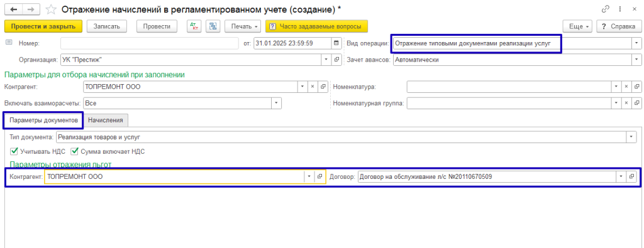644x248 pixels.
Task: Expand the Зачет авансов dropdown
Action: tap(636, 60)
